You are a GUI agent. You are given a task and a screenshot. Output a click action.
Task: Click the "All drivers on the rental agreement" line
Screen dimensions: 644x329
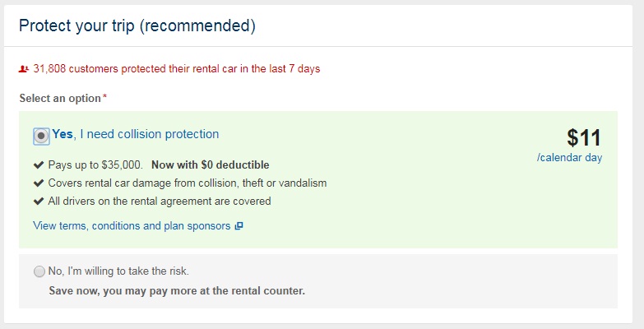[160, 201]
